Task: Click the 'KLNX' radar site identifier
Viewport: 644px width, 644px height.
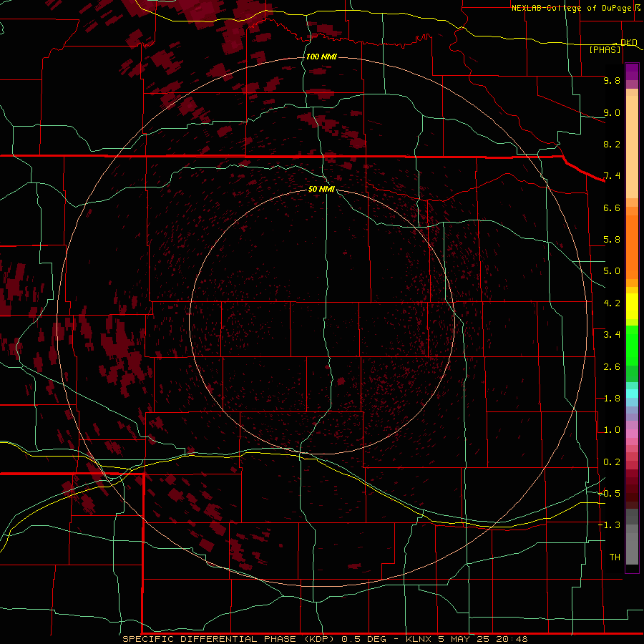Action: pos(419,639)
